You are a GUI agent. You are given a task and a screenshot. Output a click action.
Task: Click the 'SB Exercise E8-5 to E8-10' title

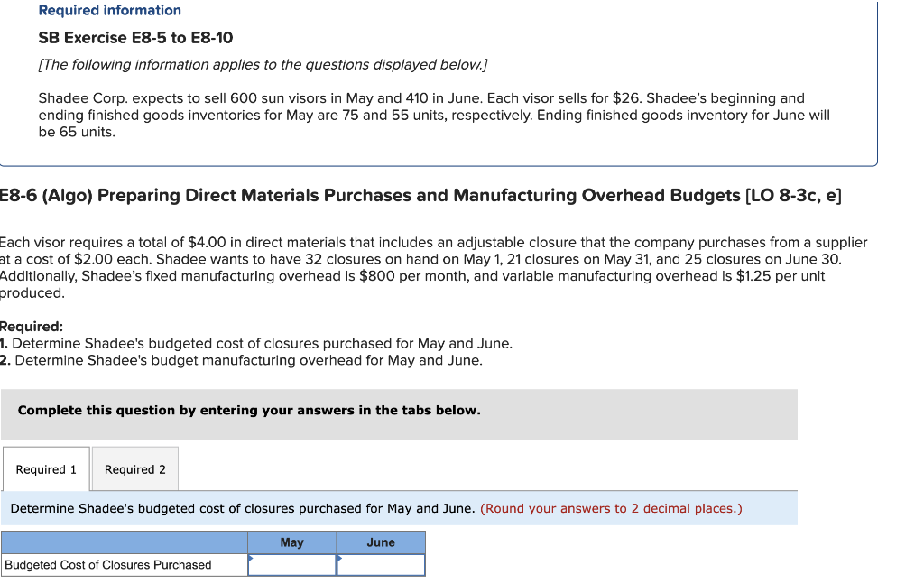(x=135, y=38)
